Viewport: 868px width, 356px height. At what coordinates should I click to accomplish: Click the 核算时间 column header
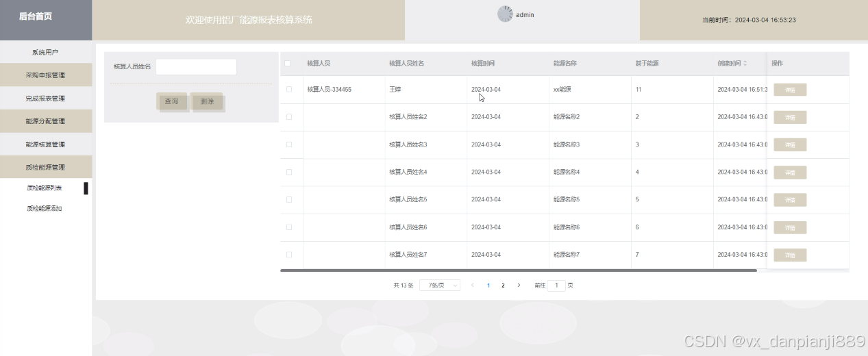483,64
